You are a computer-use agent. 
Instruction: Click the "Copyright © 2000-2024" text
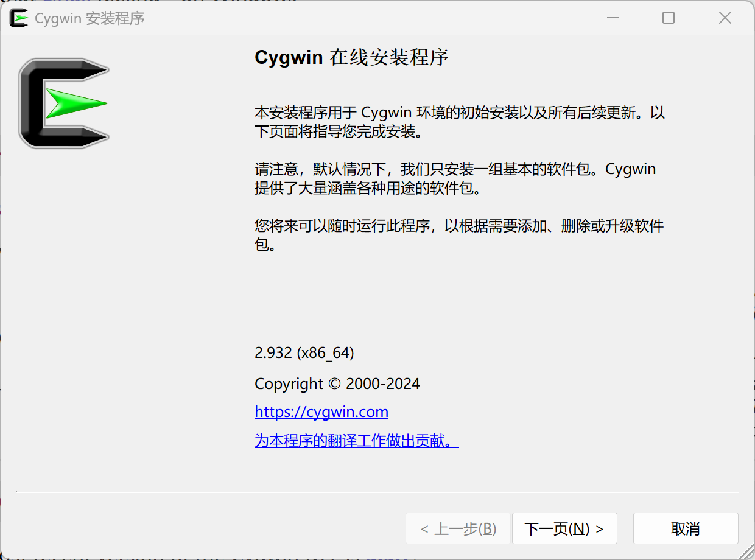[337, 384]
